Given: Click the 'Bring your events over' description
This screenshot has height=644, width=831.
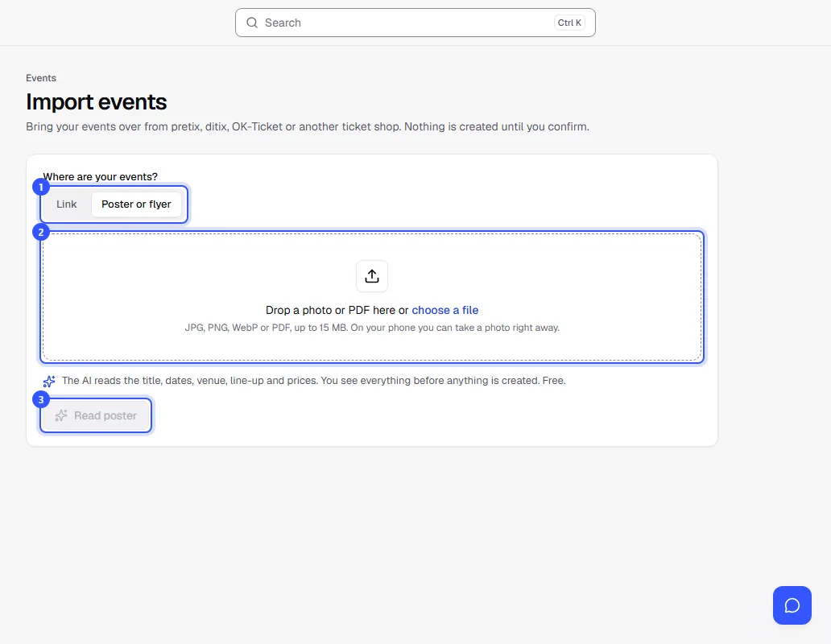Looking at the screenshot, I should click(308, 127).
